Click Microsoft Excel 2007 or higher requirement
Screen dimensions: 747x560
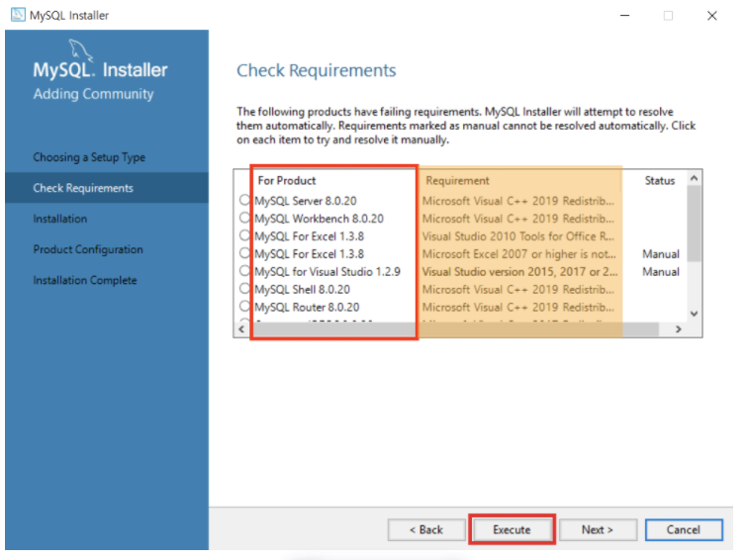click(518, 254)
